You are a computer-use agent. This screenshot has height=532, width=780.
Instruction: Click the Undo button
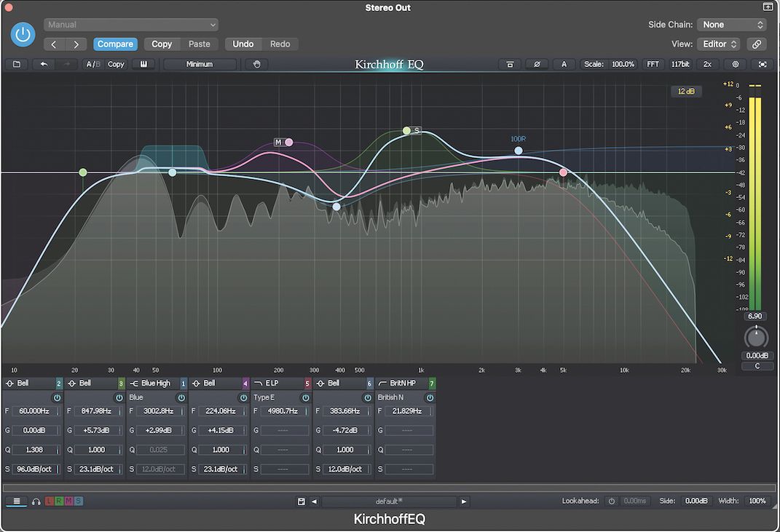243,44
